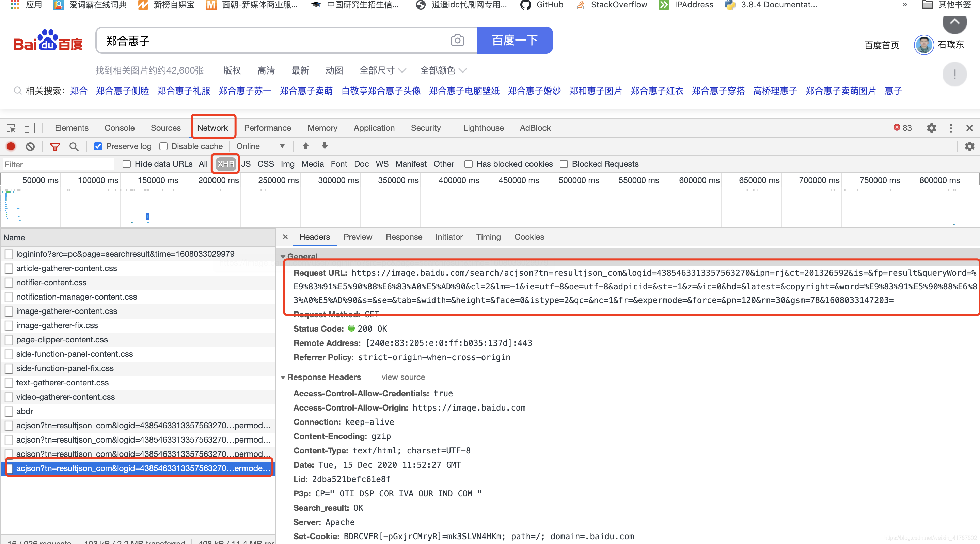Image resolution: width=980 pixels, height=544 pixels.
Task: Check Hide data URLs option
Action: (127, 164)
